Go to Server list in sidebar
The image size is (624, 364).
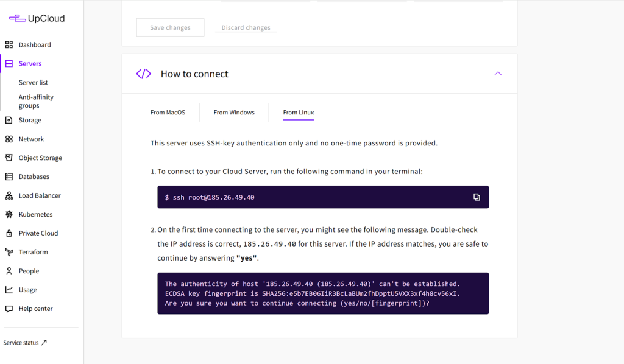[x=33, y=82]
